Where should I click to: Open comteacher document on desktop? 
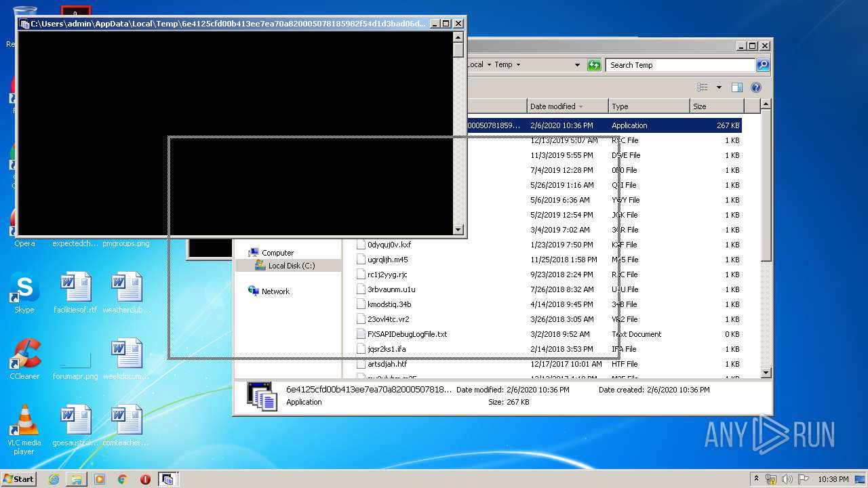(x=127, y=426)
